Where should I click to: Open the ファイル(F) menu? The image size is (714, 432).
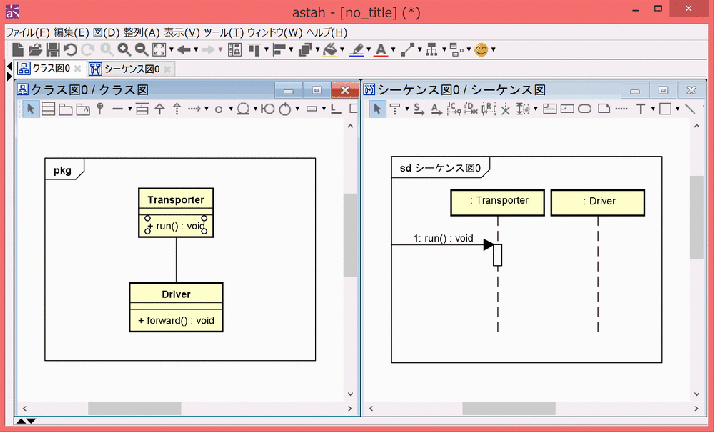[27, 32]
